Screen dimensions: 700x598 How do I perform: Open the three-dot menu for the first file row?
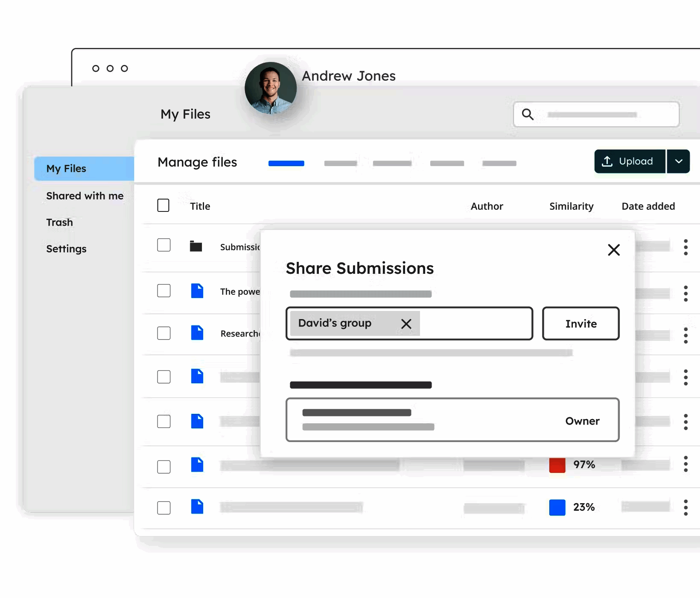686,247
